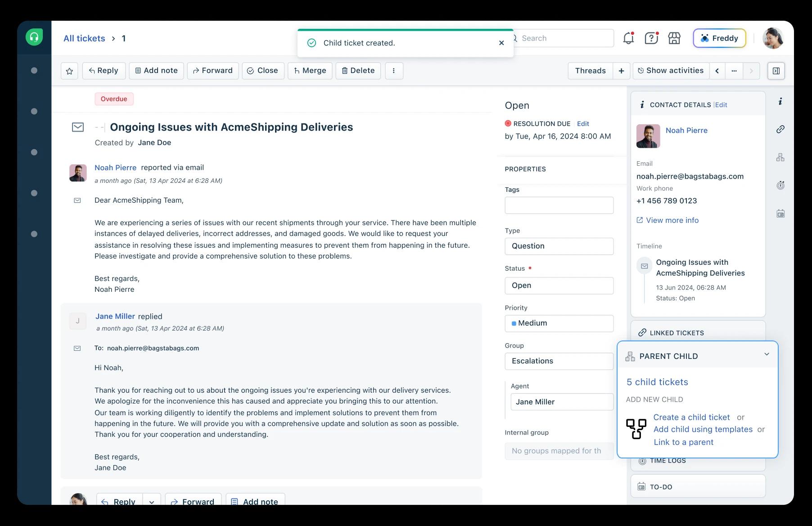Open to-do calendar rail icon
The width and height of the screenshot is (812, 526).
point(780,213)
